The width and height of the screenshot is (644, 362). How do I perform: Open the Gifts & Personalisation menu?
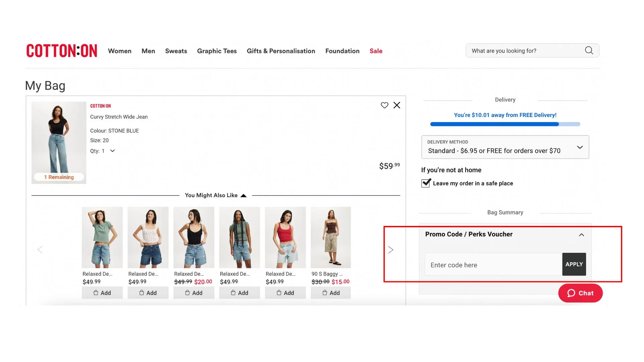[281, 51]
